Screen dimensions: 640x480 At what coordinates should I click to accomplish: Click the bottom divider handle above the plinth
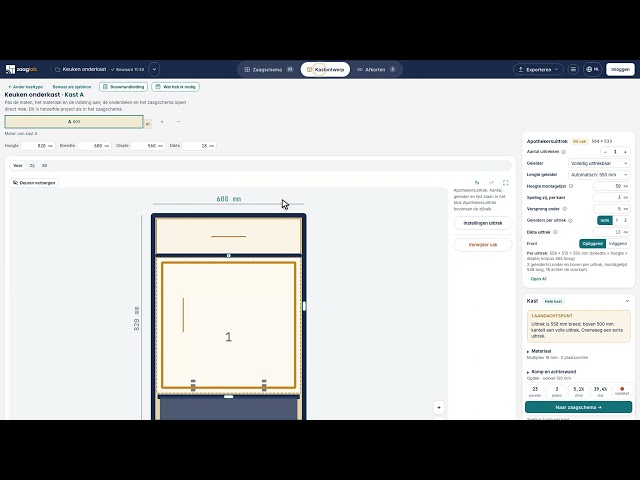(229, 396)
